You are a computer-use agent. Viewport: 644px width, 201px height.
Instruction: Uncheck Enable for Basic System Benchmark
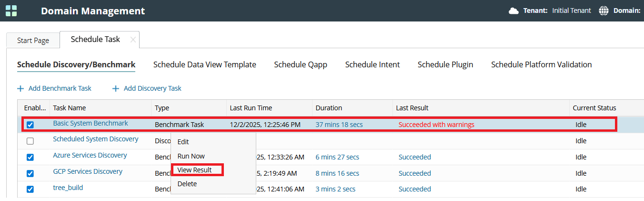pyautogui.click(x=30, y=125)
